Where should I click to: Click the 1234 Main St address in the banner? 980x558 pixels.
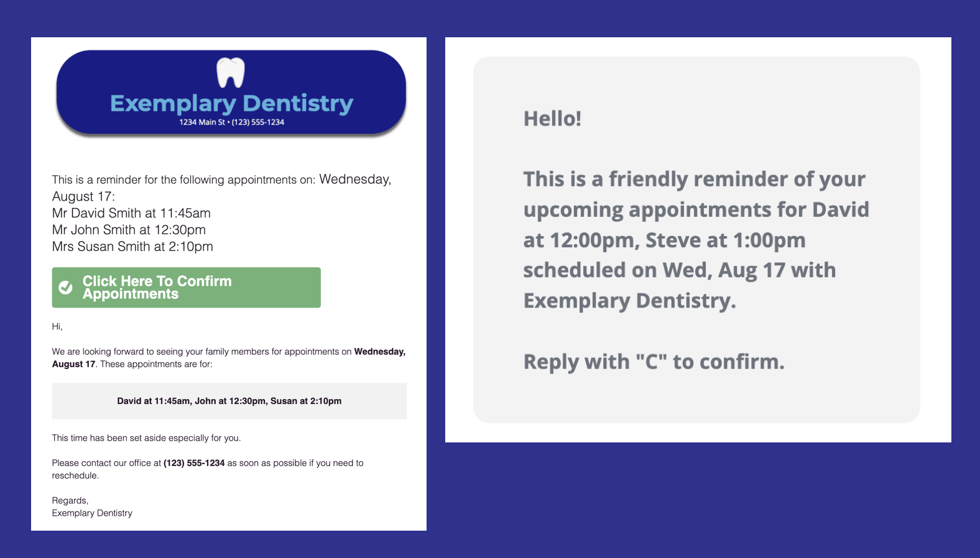coord(202,122)
